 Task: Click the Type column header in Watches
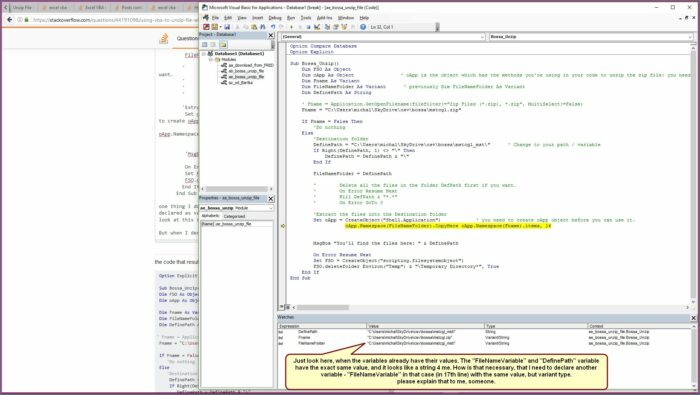[536, 326]
